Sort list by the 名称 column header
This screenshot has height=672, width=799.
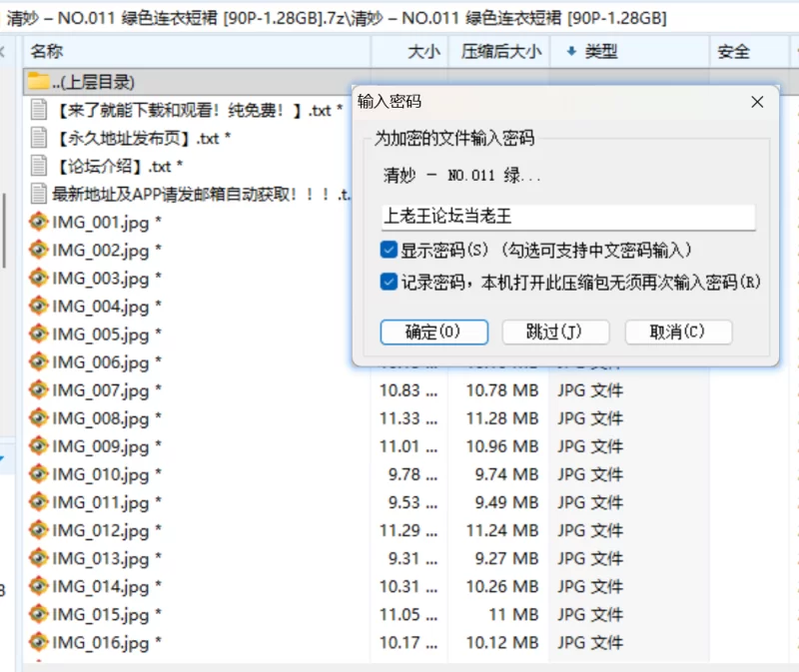(x=47, y=51)
